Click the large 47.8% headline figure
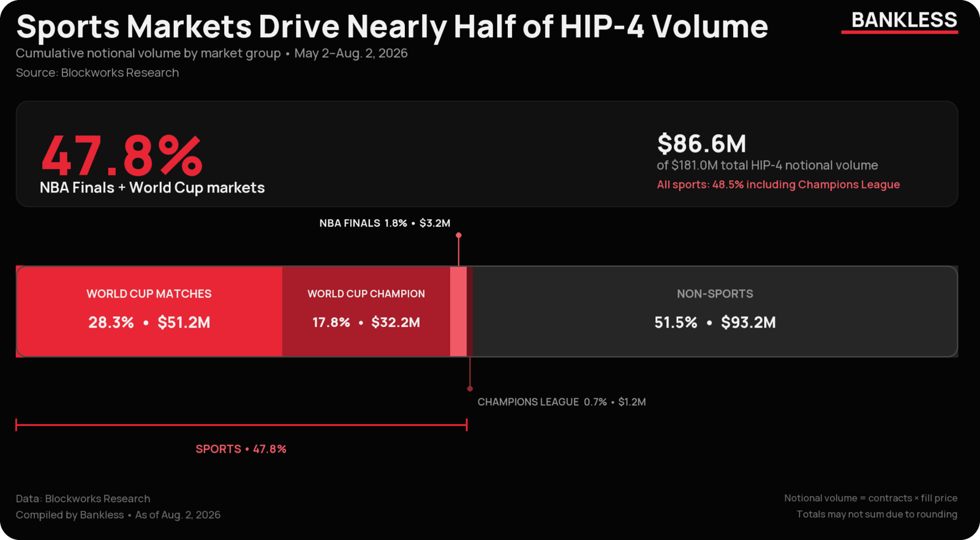This screenshot has width=980, height=540. 121,156
